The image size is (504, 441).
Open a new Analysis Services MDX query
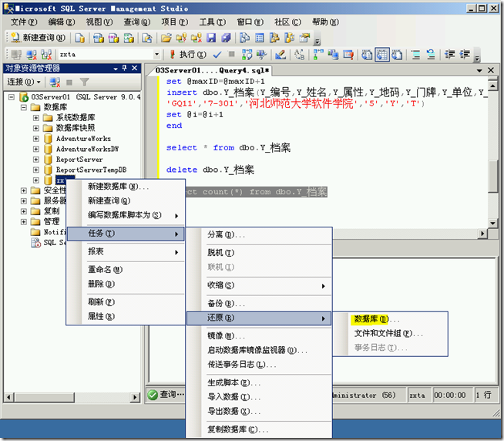tap(99, 38)
